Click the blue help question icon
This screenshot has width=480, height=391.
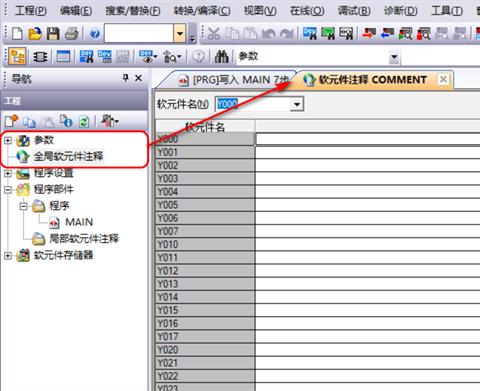pyautogui.click(x=95, y=34)
